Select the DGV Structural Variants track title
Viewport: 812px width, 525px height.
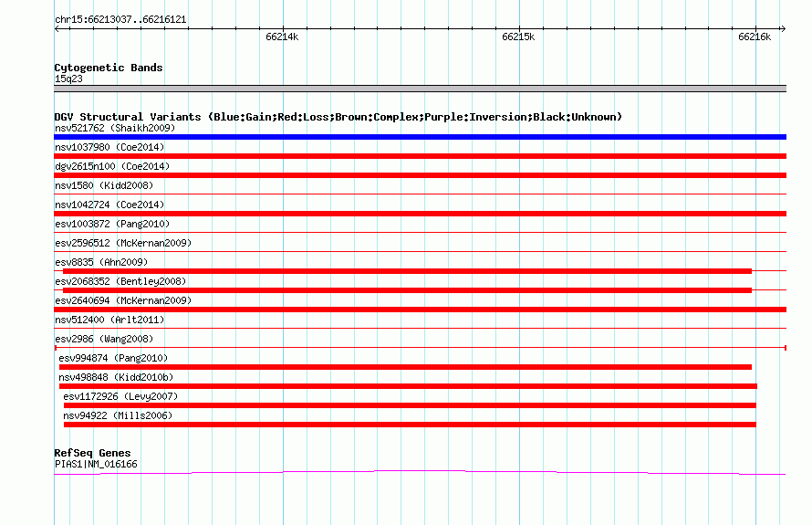338,117
